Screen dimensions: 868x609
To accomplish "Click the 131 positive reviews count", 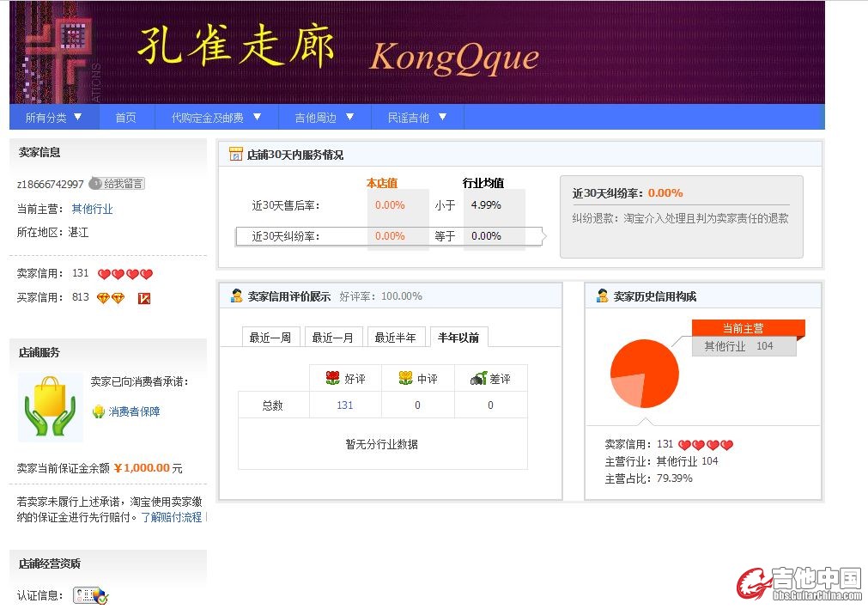I will tap(345, 405).
